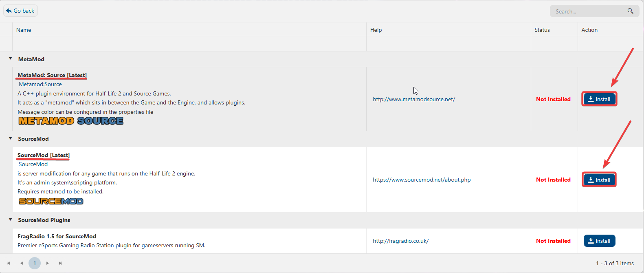
Task: Go to the next page
Action: (x=48, y=263)
